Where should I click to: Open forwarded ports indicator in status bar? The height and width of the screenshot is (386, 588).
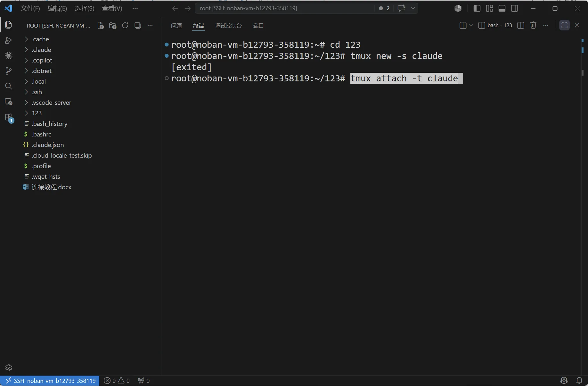144,381
